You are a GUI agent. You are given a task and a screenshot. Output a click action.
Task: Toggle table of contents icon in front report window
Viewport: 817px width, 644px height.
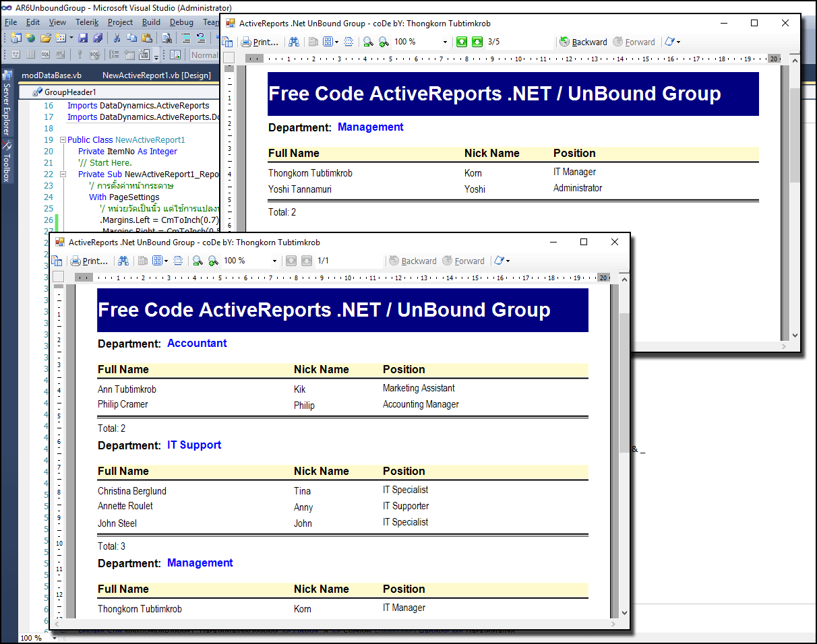57,261
